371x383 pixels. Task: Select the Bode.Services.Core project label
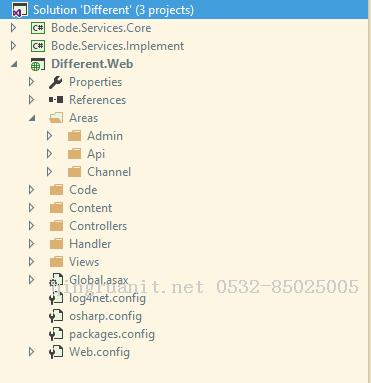click(101, 28)
